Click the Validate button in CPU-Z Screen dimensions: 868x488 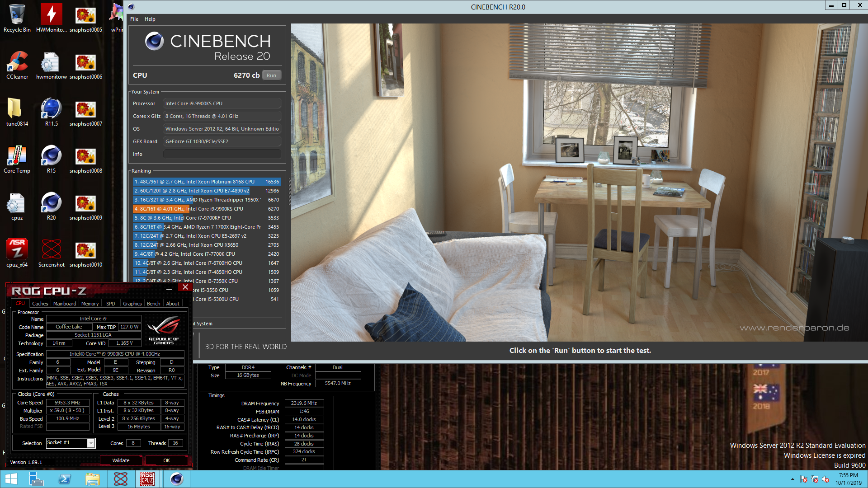[x=121, y=460]
